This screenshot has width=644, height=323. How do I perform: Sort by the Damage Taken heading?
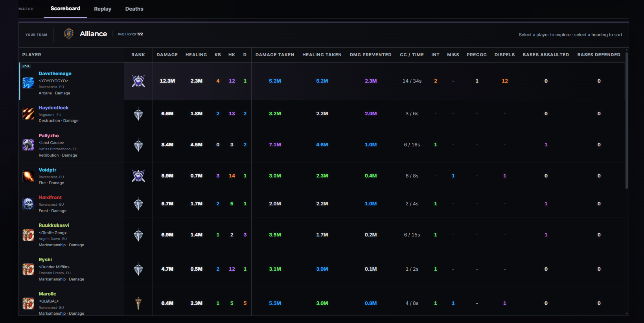(x=275, y=55)
